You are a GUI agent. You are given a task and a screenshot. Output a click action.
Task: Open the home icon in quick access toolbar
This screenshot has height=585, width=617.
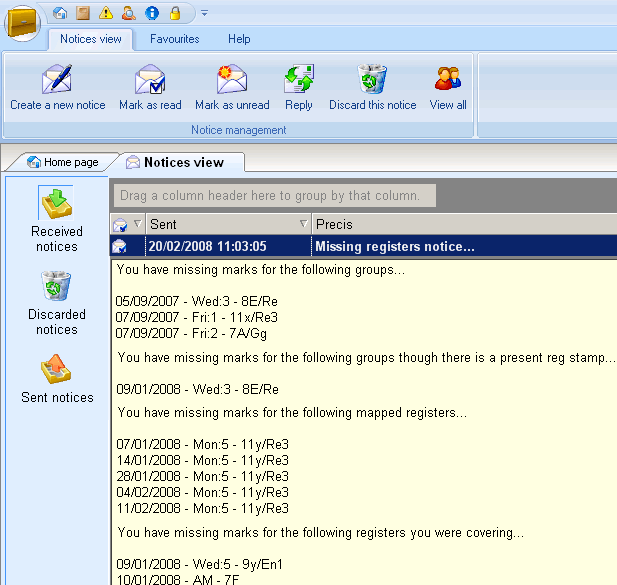(60, 13)
